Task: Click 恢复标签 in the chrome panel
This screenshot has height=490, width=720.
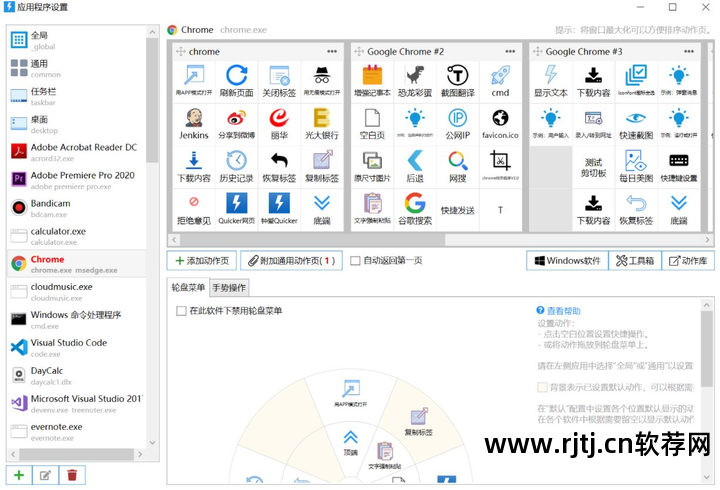Action: (279, 167)
